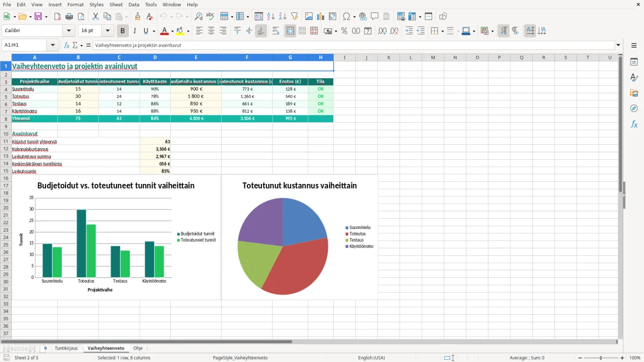Viewport: 644px width, 362px height.
Task: Insert a comment
Action: tap(375, 17)
